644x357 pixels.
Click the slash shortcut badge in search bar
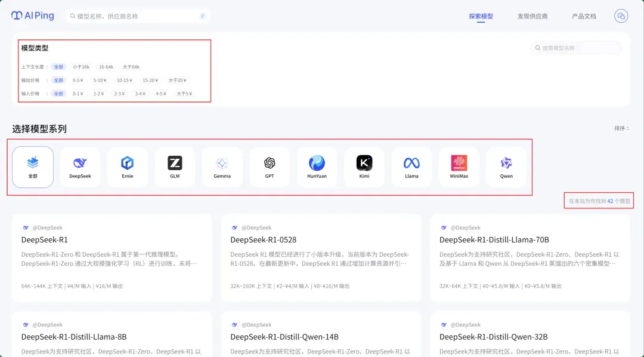click(x=202, y=16)
